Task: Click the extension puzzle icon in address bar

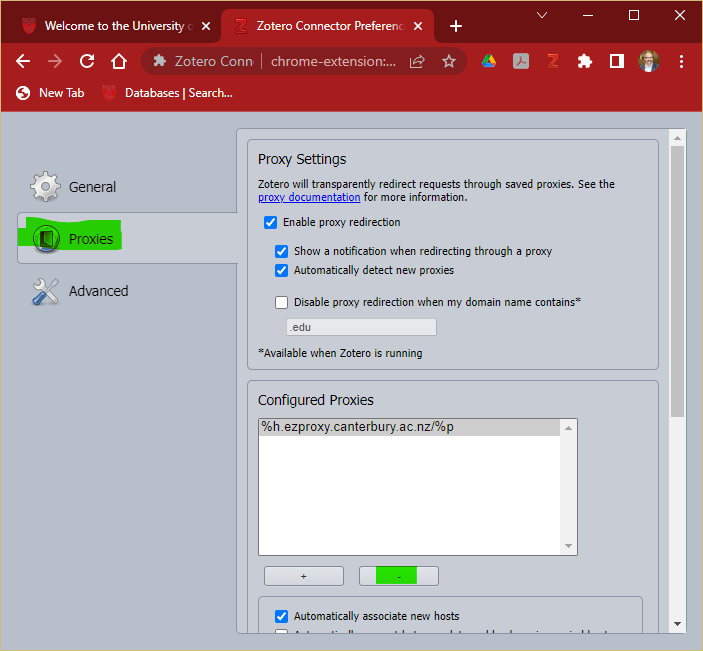Action: pos(160,61)
